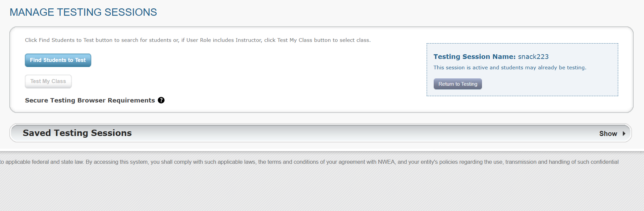Select the grayed-out Test My Class button
The width and height of the screenshot is (644, 211).
coord(48,81)
